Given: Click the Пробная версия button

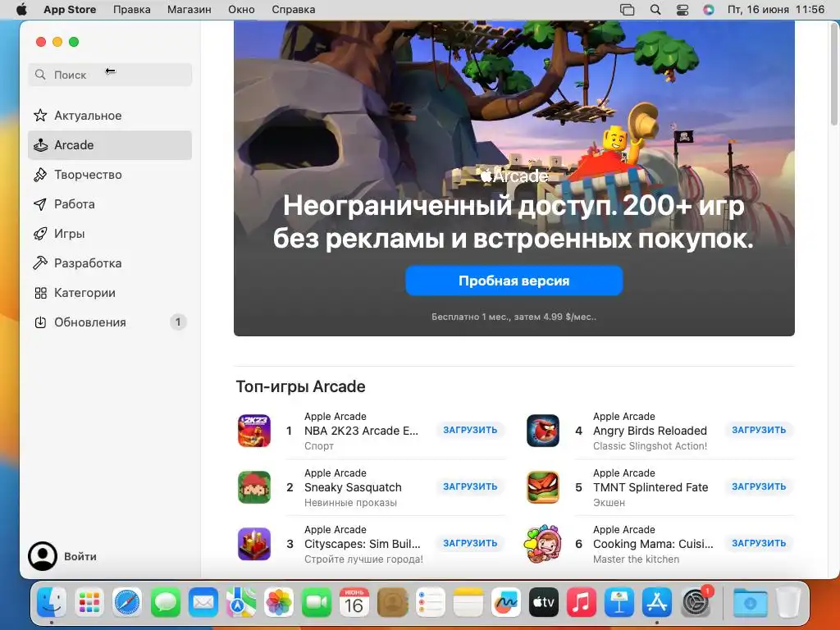Looking at the screenshot, I should pos(514,281).
